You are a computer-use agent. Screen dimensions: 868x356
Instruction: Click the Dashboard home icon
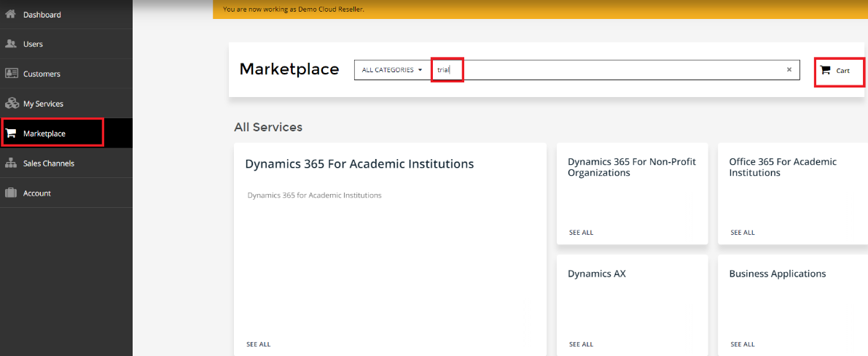10,15
